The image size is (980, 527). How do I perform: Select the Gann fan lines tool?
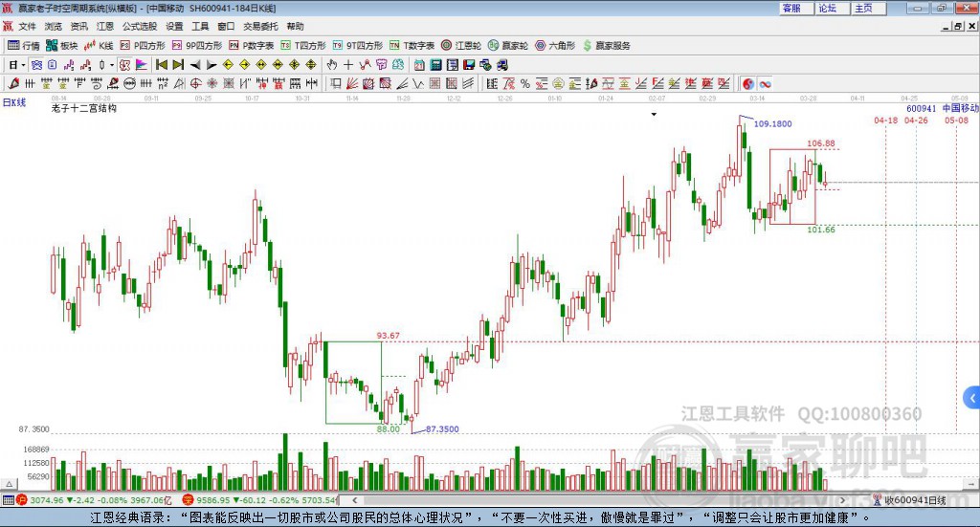(352, 83)
